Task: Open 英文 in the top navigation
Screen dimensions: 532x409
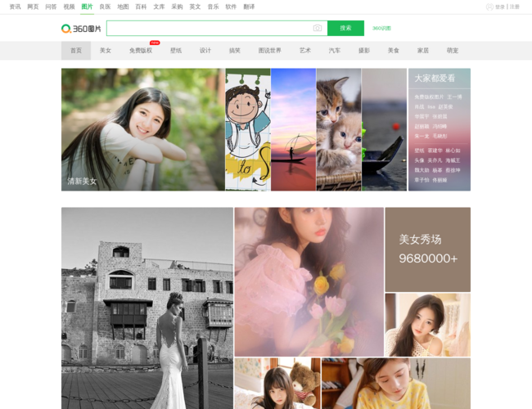Action: (x=195, y=7)
